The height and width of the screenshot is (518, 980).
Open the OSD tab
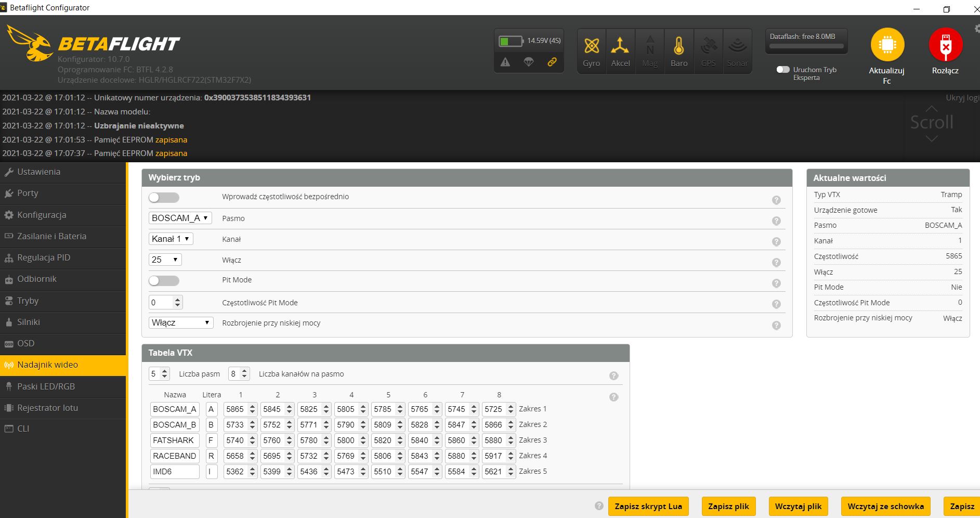point(63,343)
